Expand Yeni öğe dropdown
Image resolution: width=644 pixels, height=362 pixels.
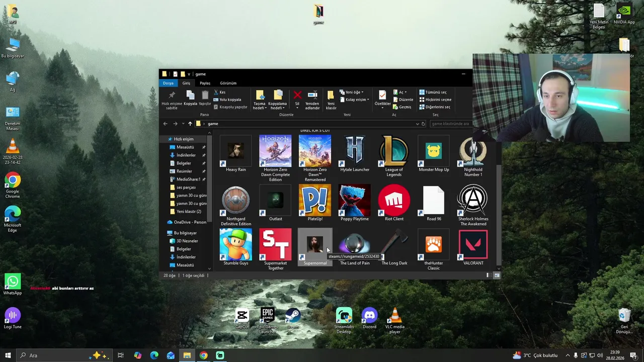(x=351, y=92)
